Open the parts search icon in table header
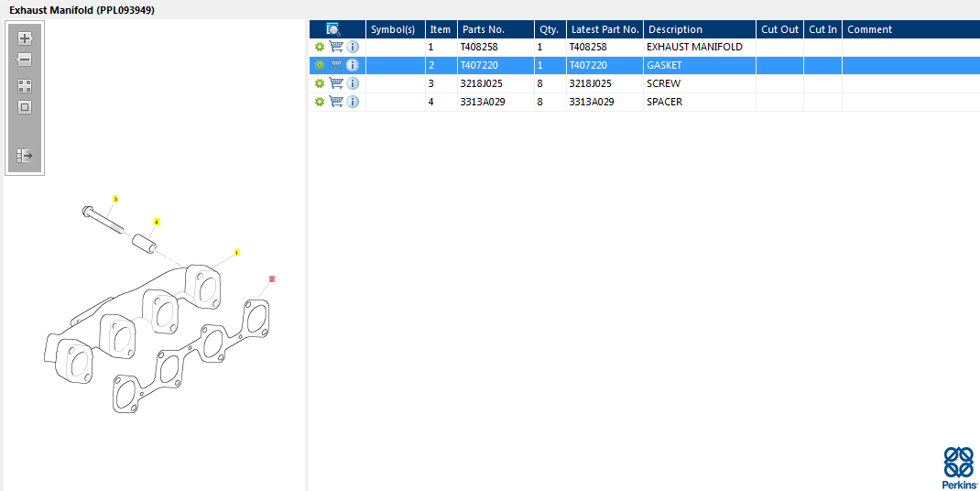The image size is (980, 491). (x=333, y=29)
